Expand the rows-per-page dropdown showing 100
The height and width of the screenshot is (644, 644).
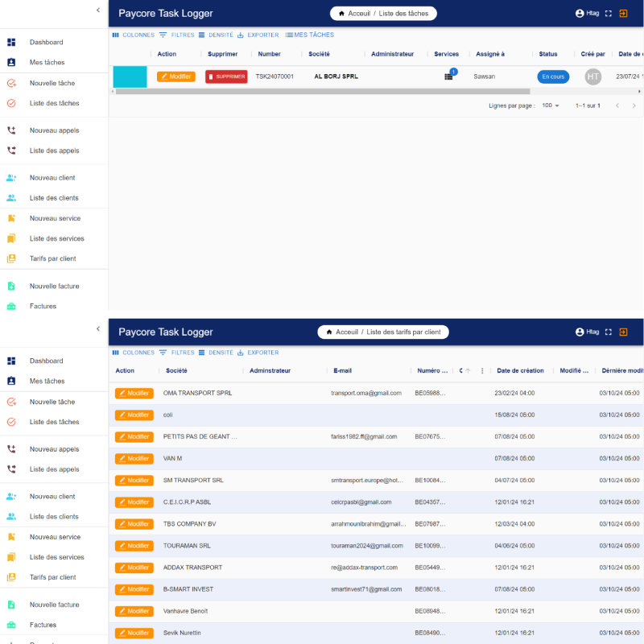pos(551,105)
